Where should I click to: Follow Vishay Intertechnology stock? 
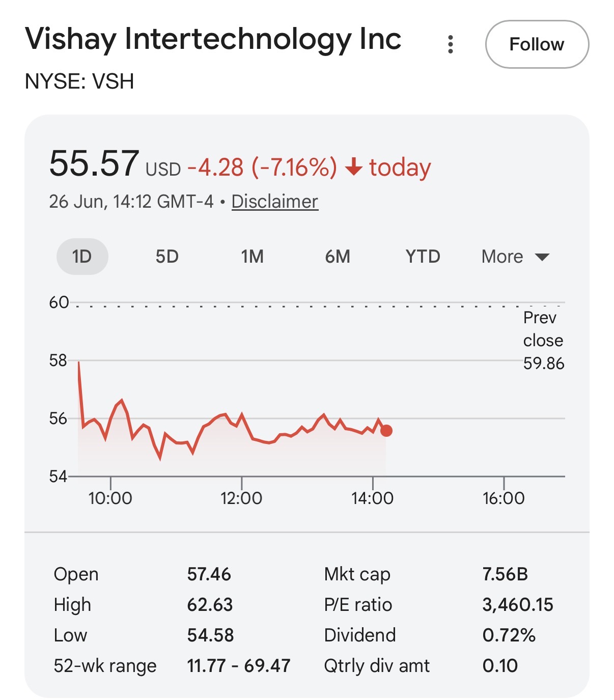[x=537, y=44]
